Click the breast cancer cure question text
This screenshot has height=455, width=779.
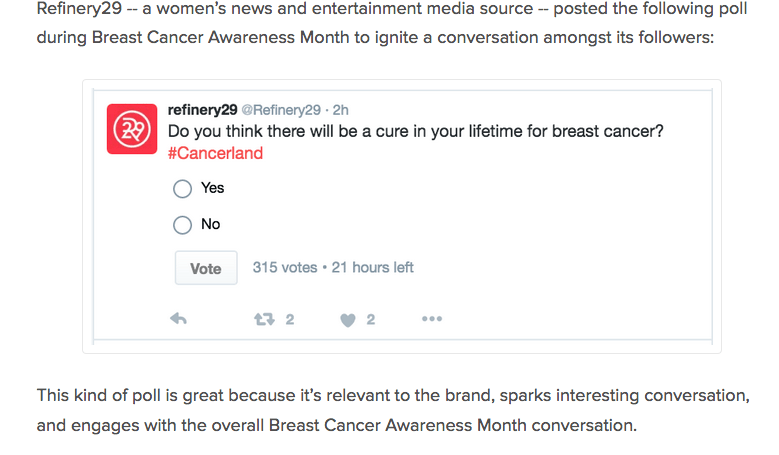415,131
